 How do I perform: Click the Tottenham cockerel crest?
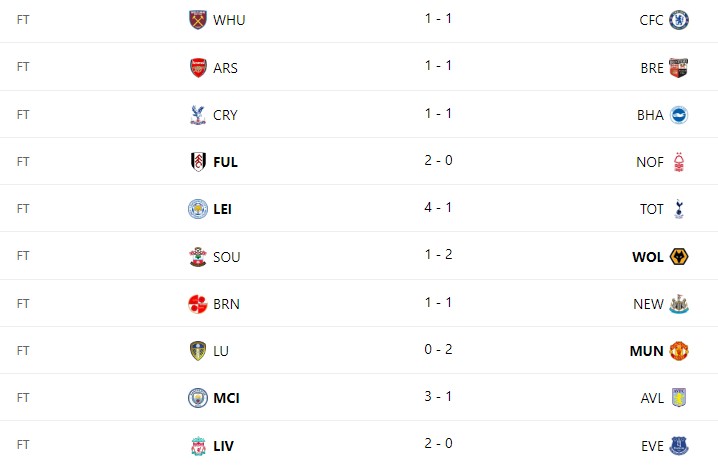679,209
